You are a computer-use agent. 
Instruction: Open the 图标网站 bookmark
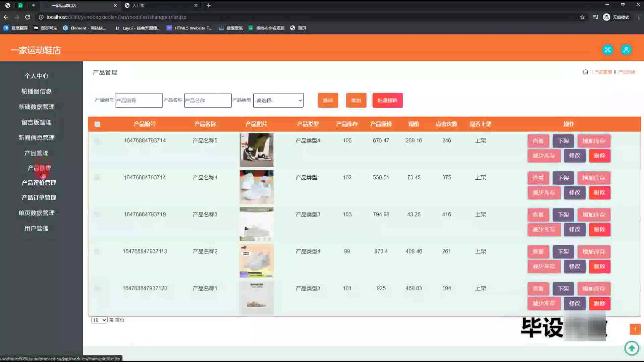point(46,28)
